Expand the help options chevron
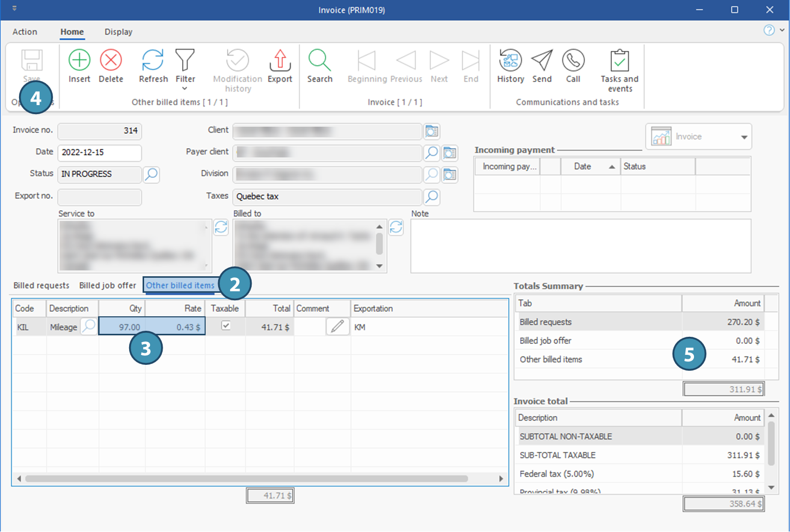The height and width of the screenshot is (532, 790). (x=782, y=31)
